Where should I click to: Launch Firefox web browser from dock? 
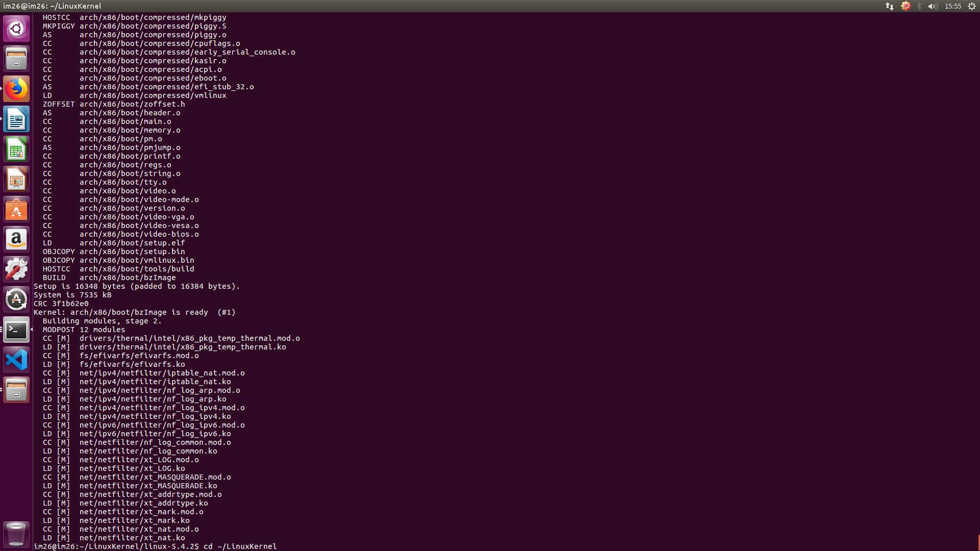tap(16, 89)
